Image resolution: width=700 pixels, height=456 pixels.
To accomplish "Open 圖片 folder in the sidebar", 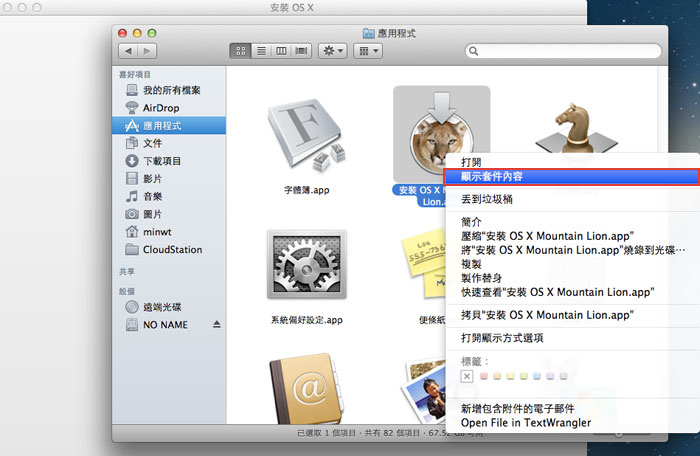I will pyautogui.click(x=169, y=214).
